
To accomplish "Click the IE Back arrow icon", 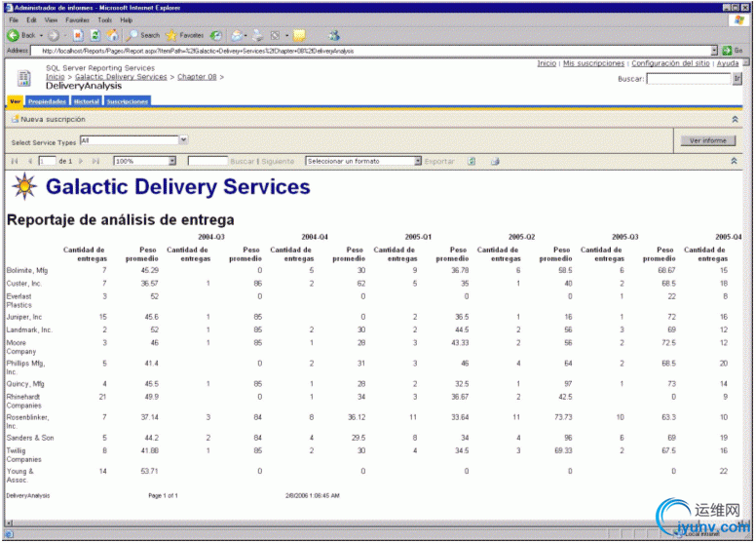I will click(x=13, y=35).
